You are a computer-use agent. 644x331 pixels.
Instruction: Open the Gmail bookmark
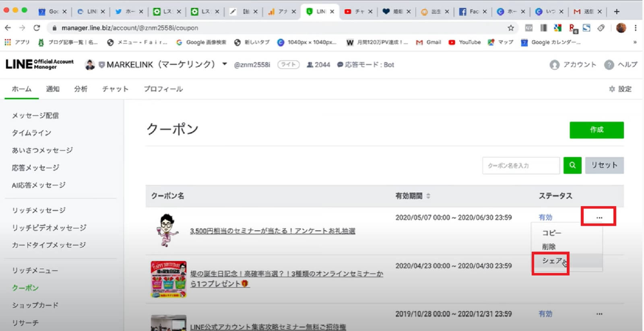click(x=429, y=42)
